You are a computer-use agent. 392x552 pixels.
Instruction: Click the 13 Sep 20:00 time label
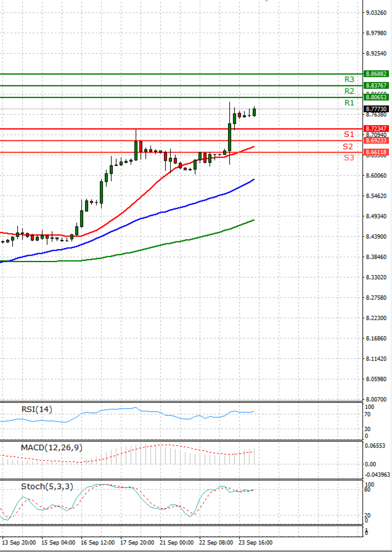tap(19, 543)
